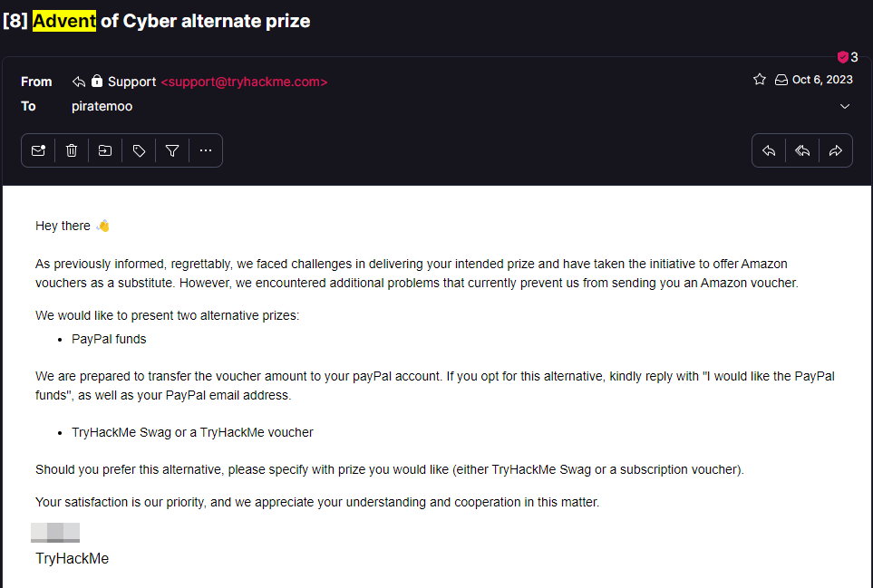Open the lock encryption icon beside Support

point(97,82)
